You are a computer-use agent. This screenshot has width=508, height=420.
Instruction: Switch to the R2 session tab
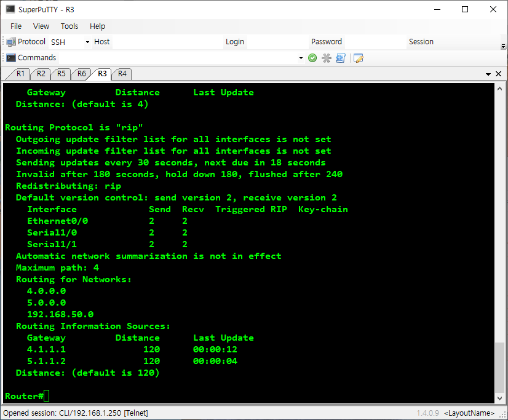[x=41, y=74]
